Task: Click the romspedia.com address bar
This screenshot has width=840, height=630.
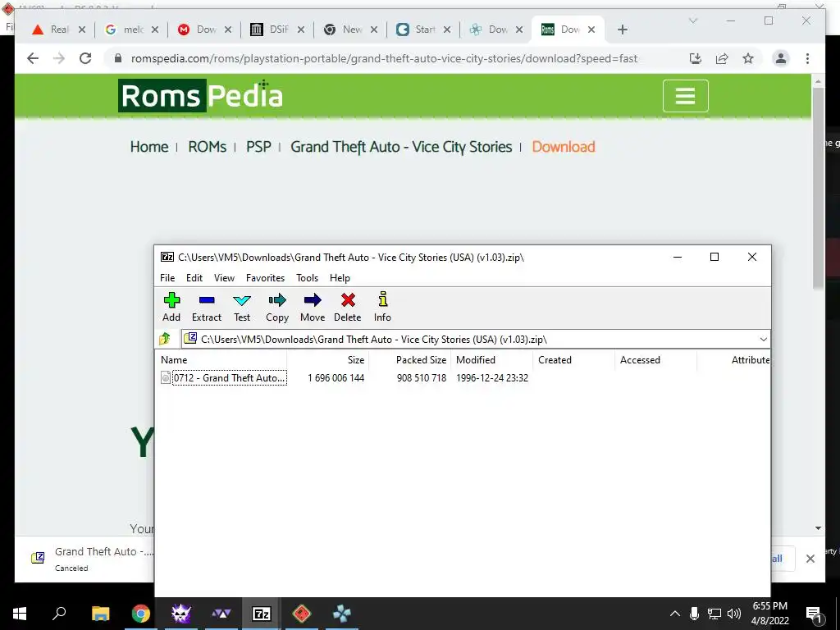Action: (x=384, y=58)
